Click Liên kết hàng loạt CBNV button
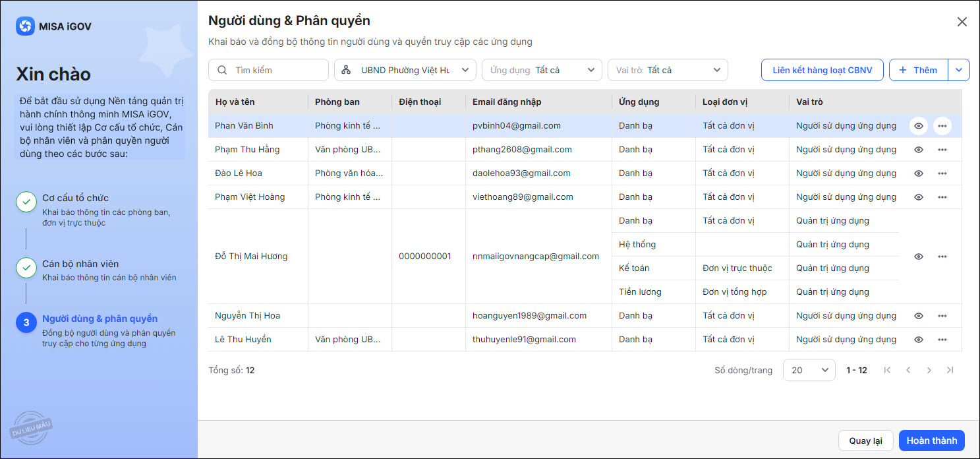This screenshot has width=980, height=459. 822,70
